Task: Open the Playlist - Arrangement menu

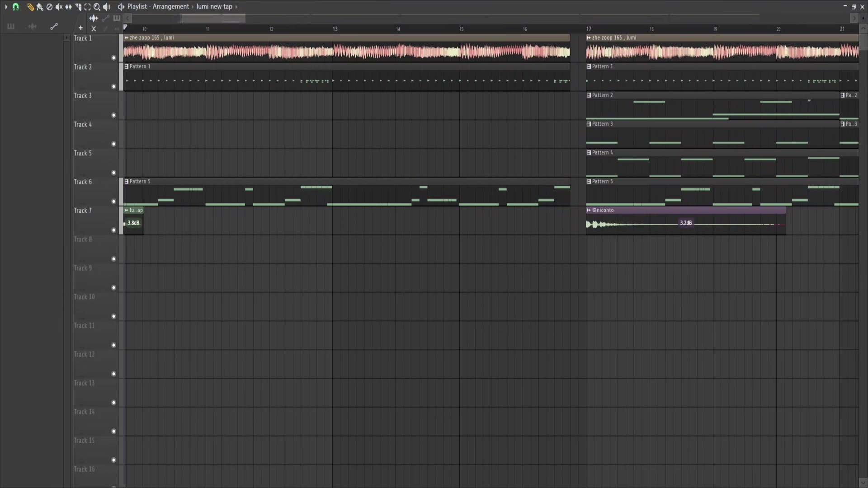Action: [158, 7]
